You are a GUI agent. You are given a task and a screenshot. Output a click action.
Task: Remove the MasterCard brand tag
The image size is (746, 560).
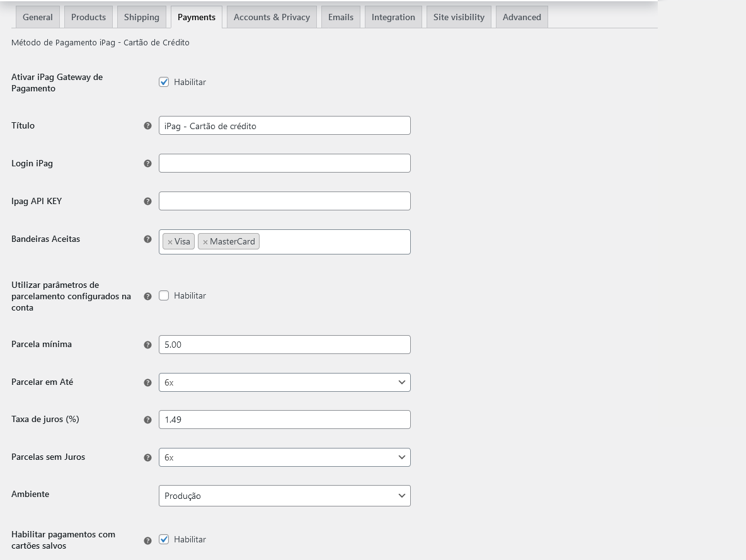click(205, 242)
